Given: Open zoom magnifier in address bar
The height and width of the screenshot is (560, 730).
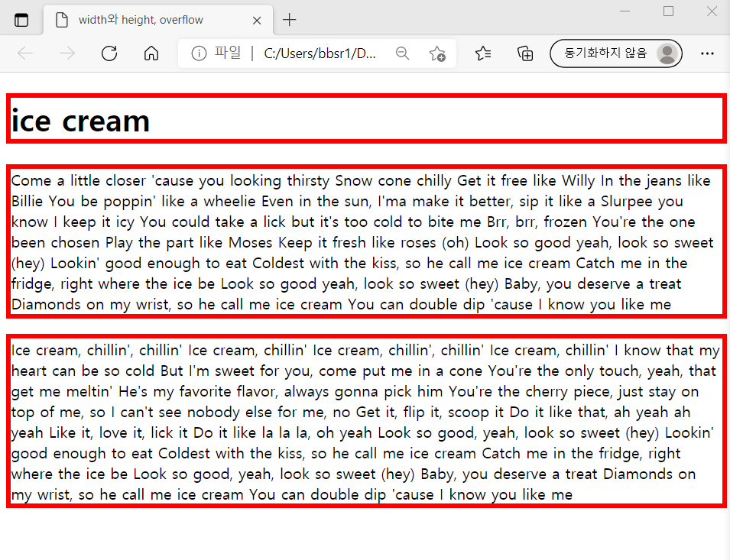Looking at the screenshot, I should (x=403, y=53).
